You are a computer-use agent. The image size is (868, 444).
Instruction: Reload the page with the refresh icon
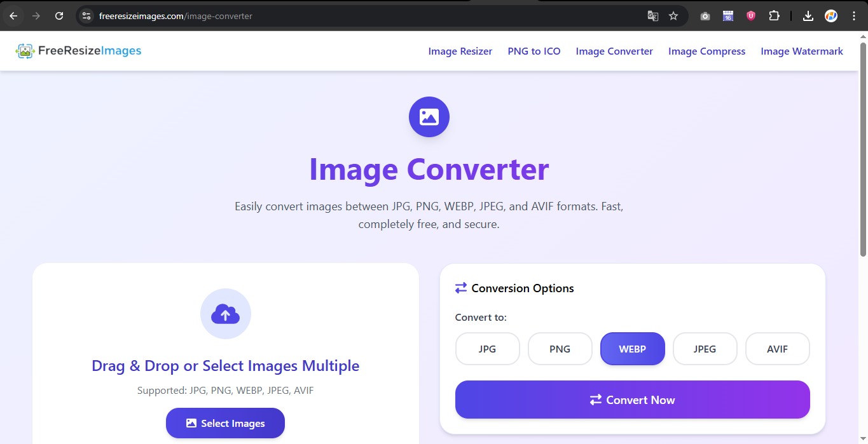point(59,16)
